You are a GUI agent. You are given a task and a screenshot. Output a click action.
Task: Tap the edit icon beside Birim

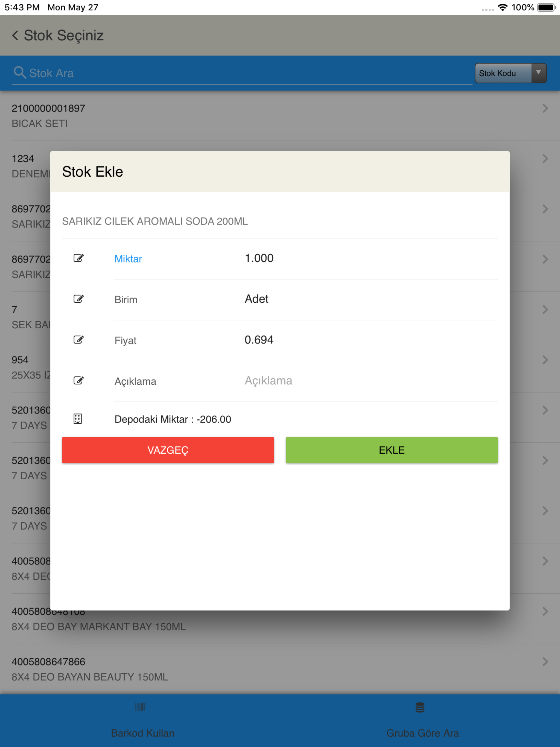(x=78, y=299)
